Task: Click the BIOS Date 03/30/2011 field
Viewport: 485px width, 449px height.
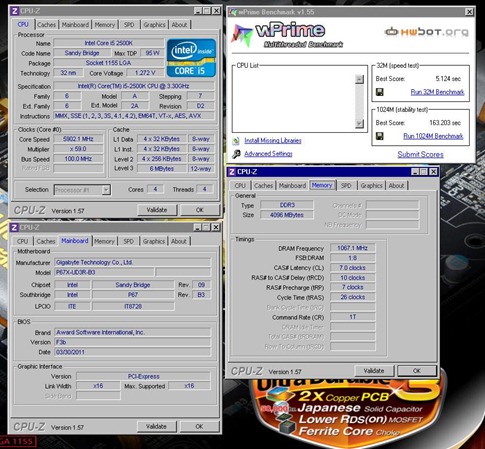Action: [x=132, y=352]
